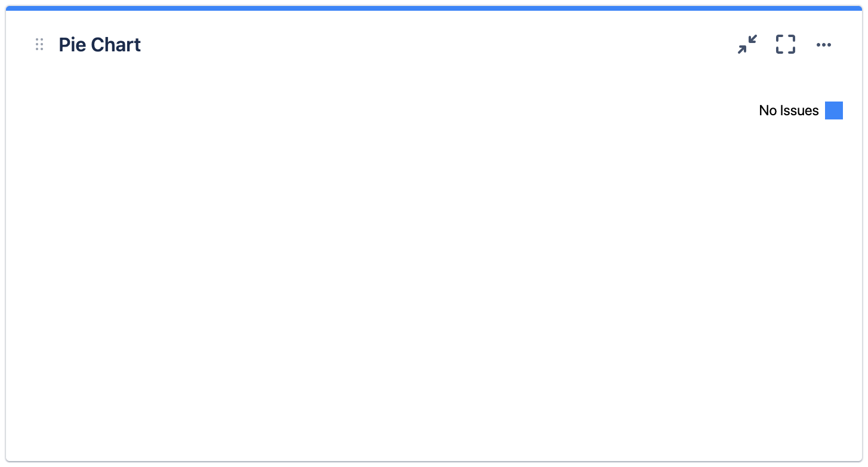
Task: Collapse the gadget using inward arrows icon
Action: 747,45
